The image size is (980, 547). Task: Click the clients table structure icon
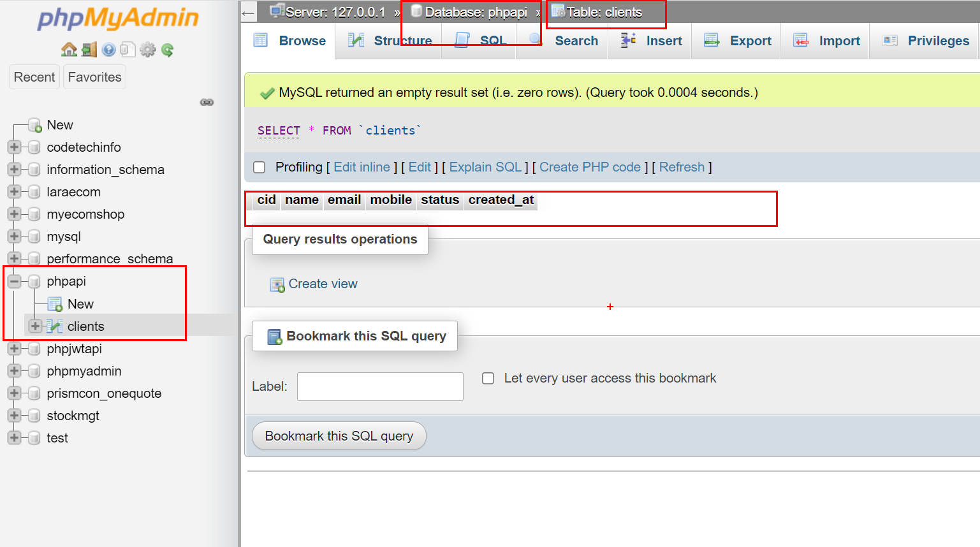pos(55,326)
